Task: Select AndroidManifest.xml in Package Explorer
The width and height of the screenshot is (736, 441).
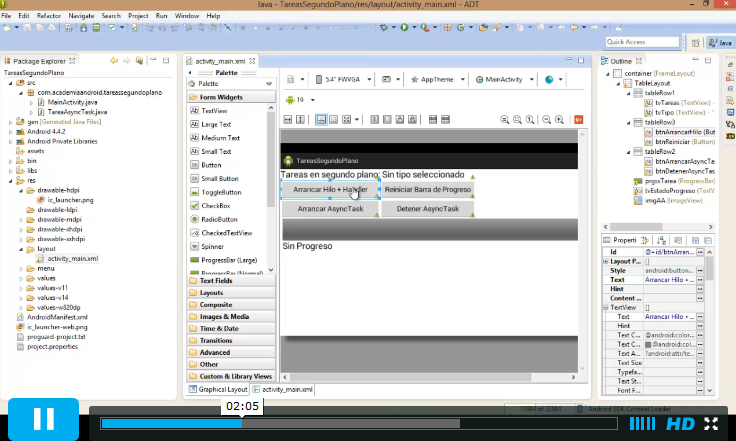Action: pos(57,317)
